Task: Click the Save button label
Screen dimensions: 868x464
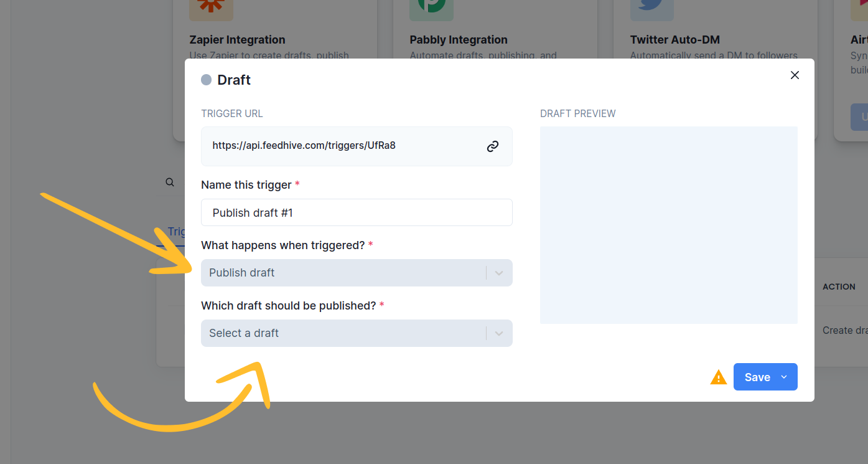Action: 757,377
